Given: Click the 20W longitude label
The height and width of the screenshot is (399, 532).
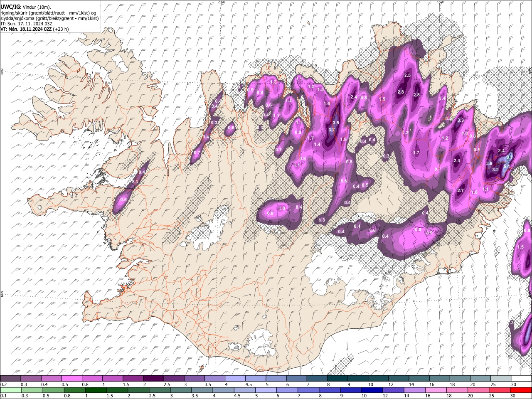Looking at the screenshot, I should (x=221, y=2).
